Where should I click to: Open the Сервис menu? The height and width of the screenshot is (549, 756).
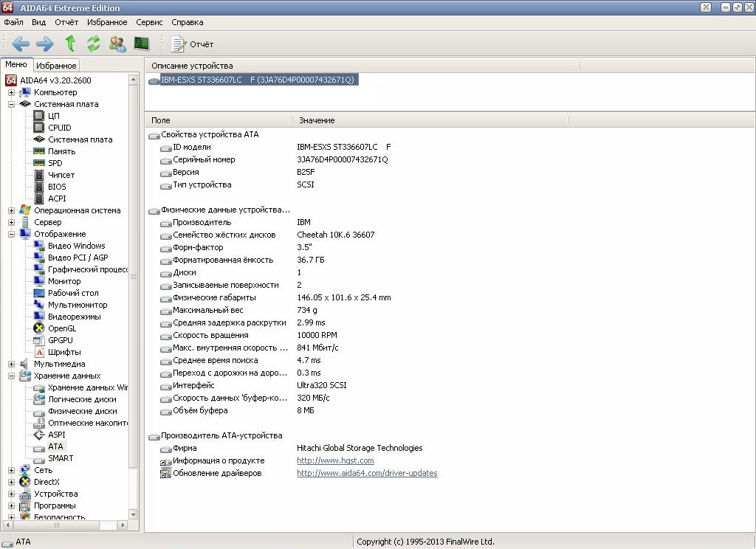[x=149, y=22]
